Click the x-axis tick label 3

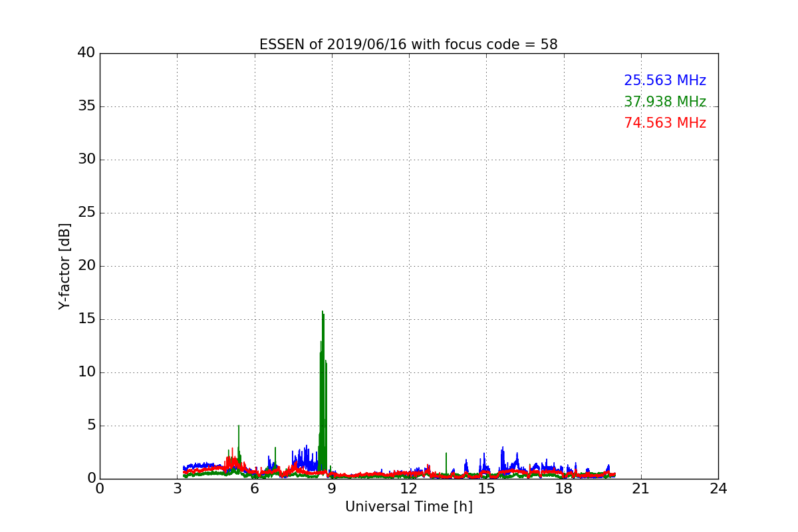pyautogui.click(x=177, y=488)
